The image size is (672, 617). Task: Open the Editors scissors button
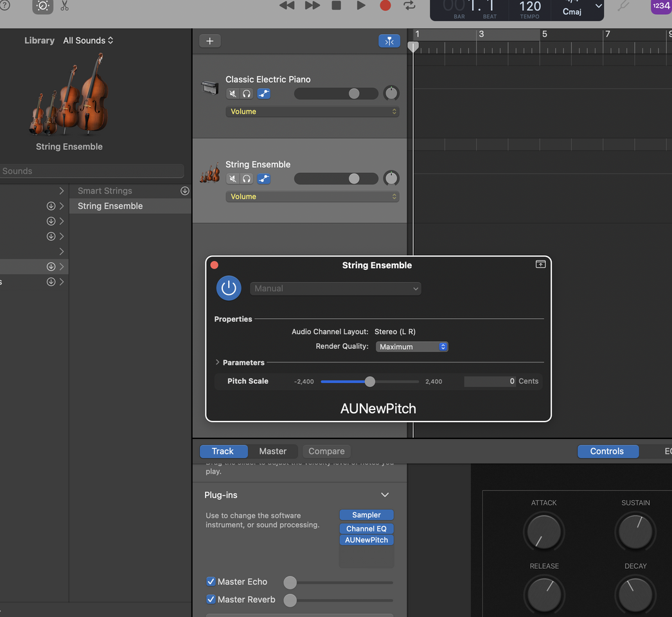[x=65, y=6]
